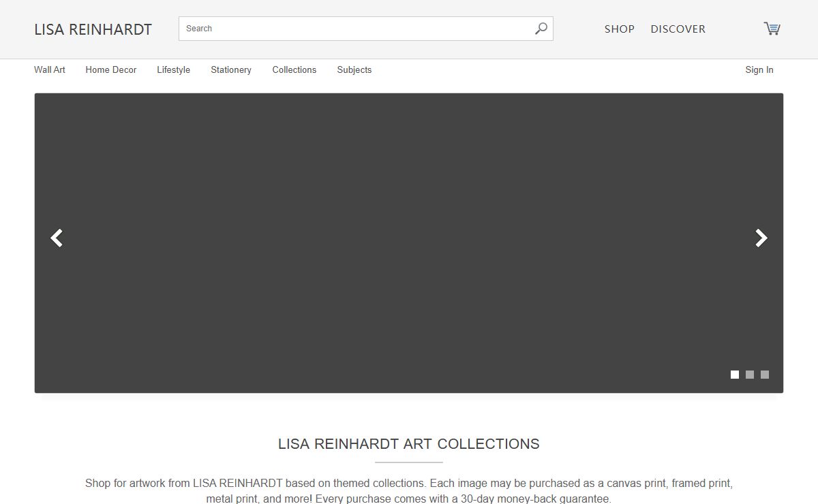Screen dimensions: 818x504
Task: Open the Home Decor menu
Action: click(x=111, y=69)
